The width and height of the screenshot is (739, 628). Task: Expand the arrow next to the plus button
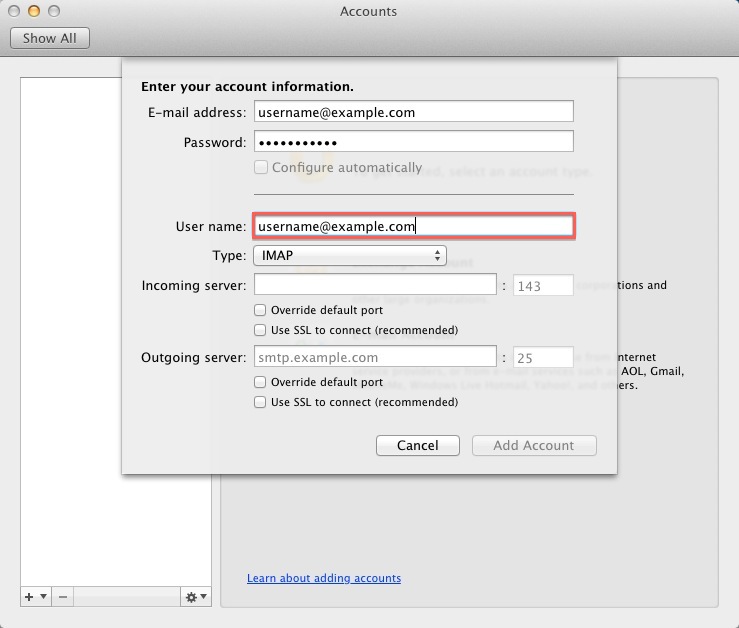[43, 597]
